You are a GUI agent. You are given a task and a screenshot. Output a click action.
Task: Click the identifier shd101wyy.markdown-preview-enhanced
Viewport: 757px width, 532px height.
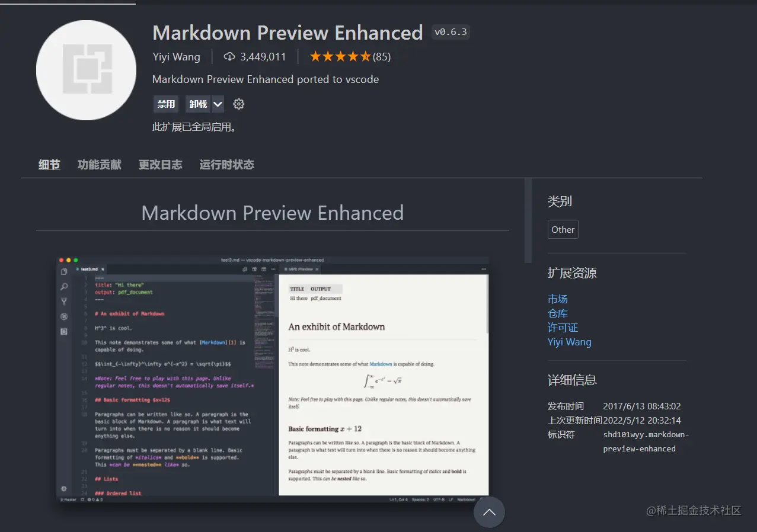pos(646,442)
